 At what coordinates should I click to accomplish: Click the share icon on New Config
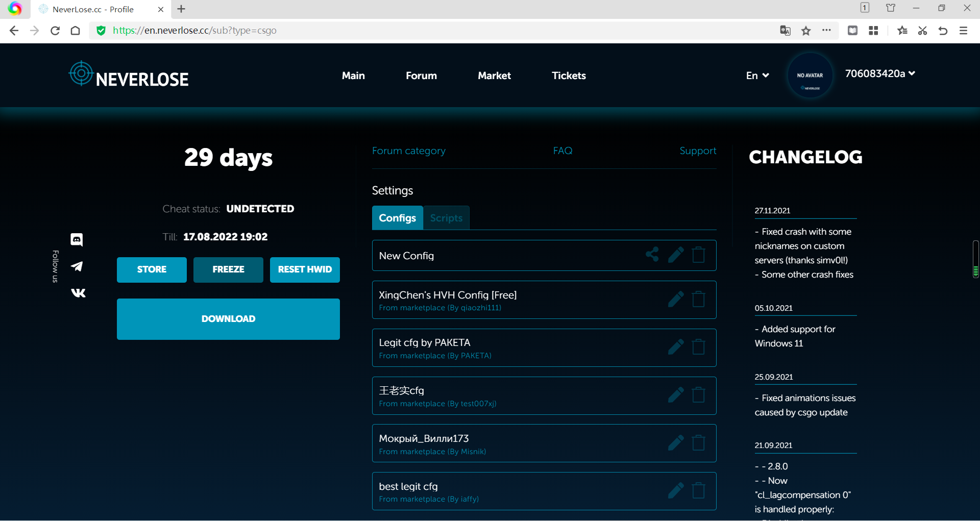652,255
